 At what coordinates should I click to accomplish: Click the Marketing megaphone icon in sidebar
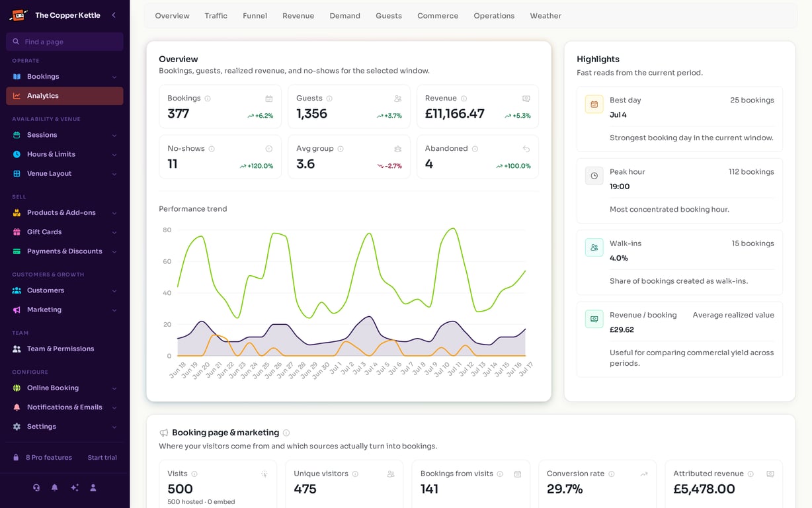(x=17, y=310)
